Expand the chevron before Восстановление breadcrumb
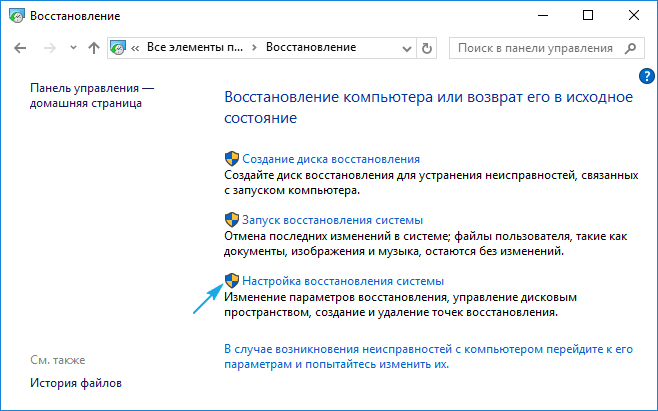This screenshot has height=411, width=658. tap(256, 48)
